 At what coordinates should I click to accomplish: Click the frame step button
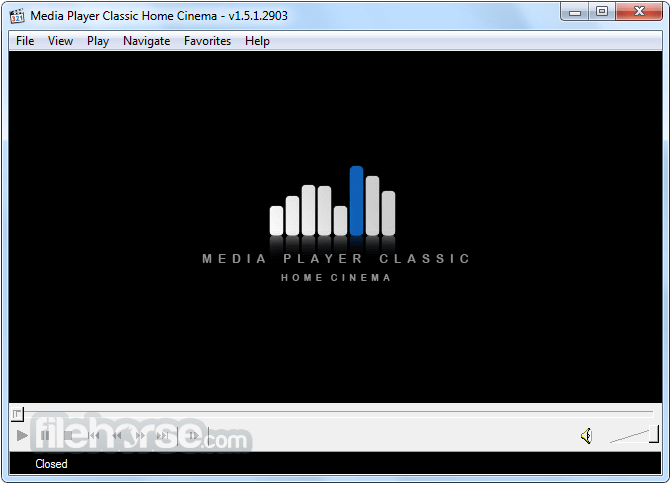click(192, 436)
